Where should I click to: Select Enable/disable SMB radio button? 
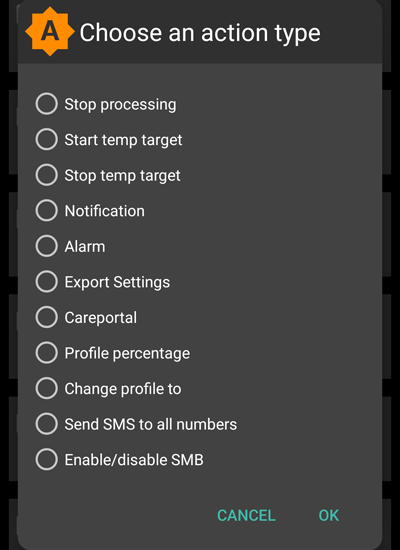click(46, 459)
